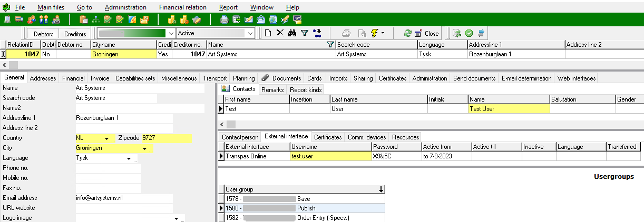Click the clipboard icon in the green toolbar

tap(83, 19)
